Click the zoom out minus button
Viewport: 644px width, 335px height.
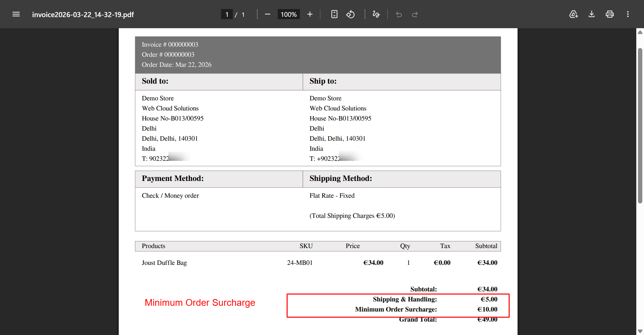pos(267,14)
